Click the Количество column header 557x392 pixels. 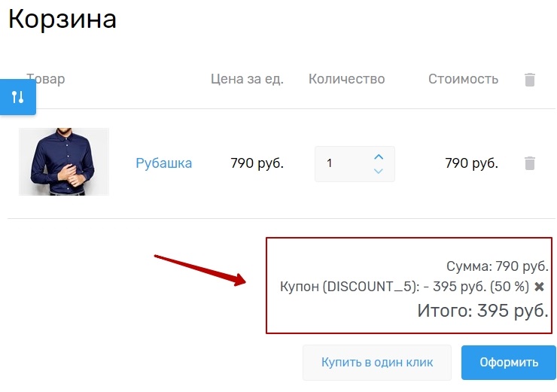(346, 79)
